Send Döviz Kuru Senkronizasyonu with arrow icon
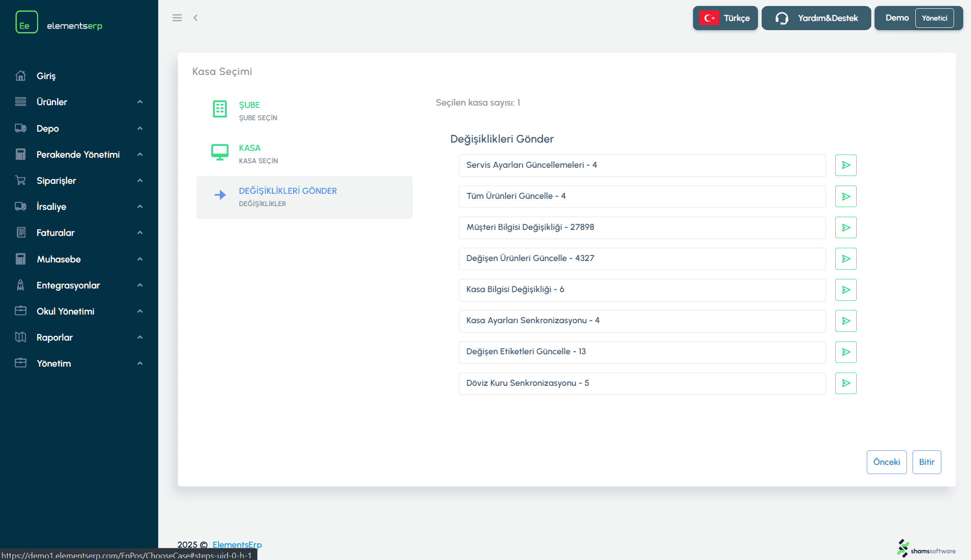971x560 pixels. [x=845, y=383]
